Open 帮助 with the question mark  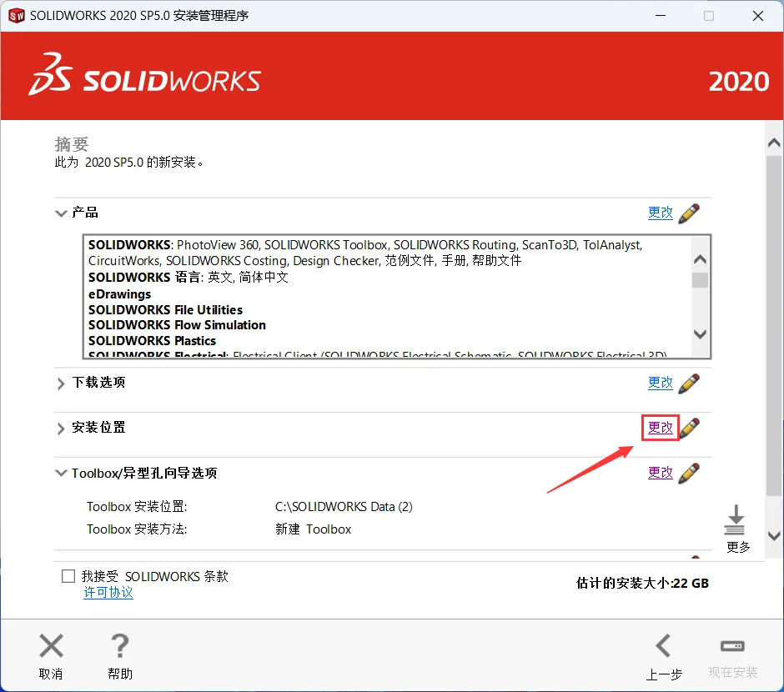click(120, 645)
